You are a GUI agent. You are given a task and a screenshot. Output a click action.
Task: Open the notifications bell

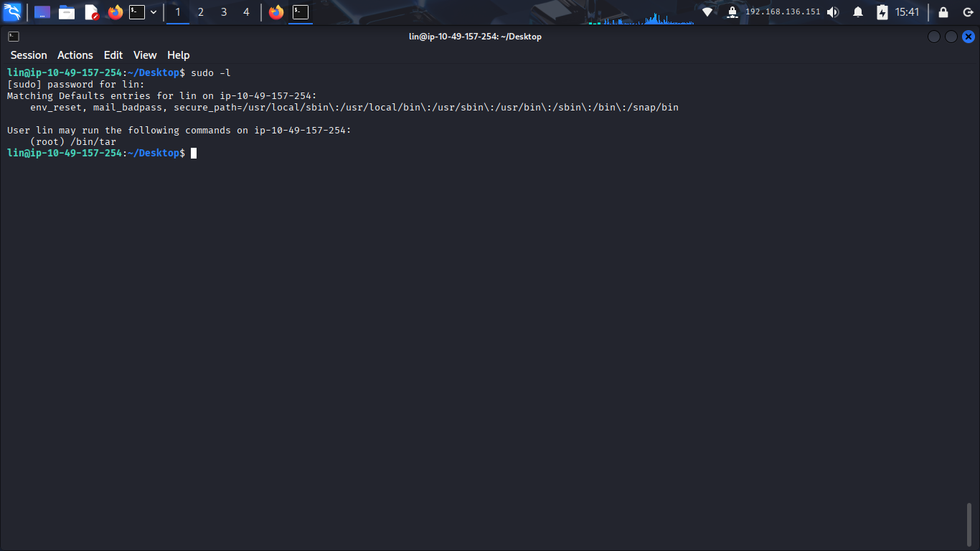point(858,12)
